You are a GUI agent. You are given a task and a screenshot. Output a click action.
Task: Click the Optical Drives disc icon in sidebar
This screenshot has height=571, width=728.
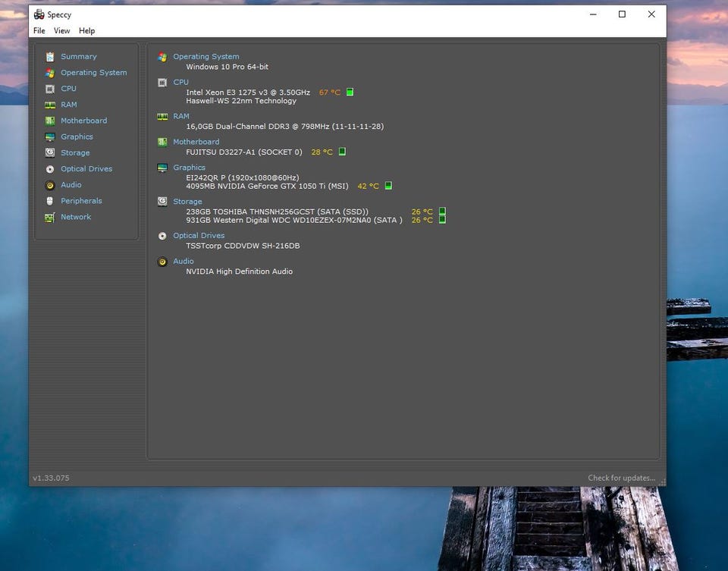coord(50,169)
